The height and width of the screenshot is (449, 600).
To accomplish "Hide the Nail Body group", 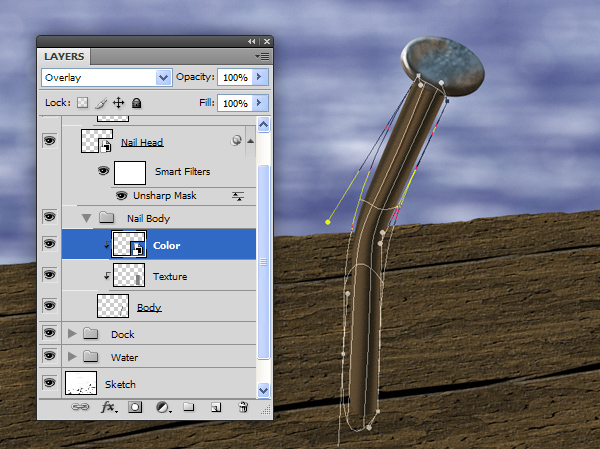I will [49, 217].
